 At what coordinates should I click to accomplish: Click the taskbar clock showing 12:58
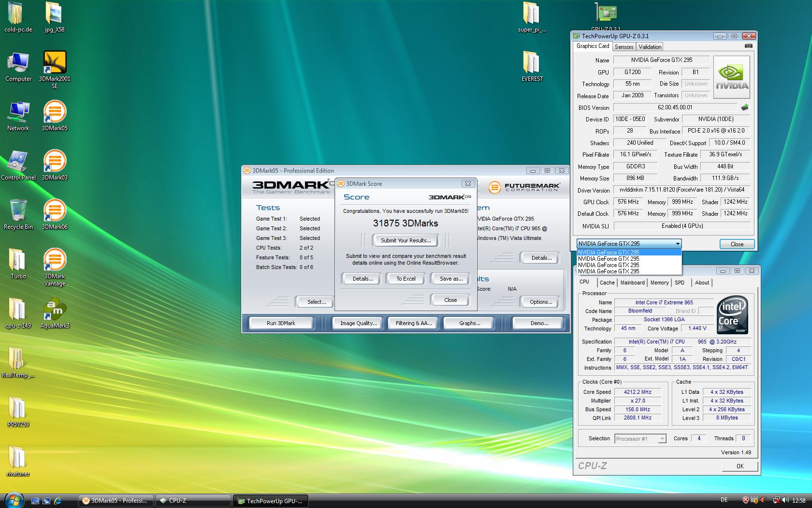tap(799, 501)
